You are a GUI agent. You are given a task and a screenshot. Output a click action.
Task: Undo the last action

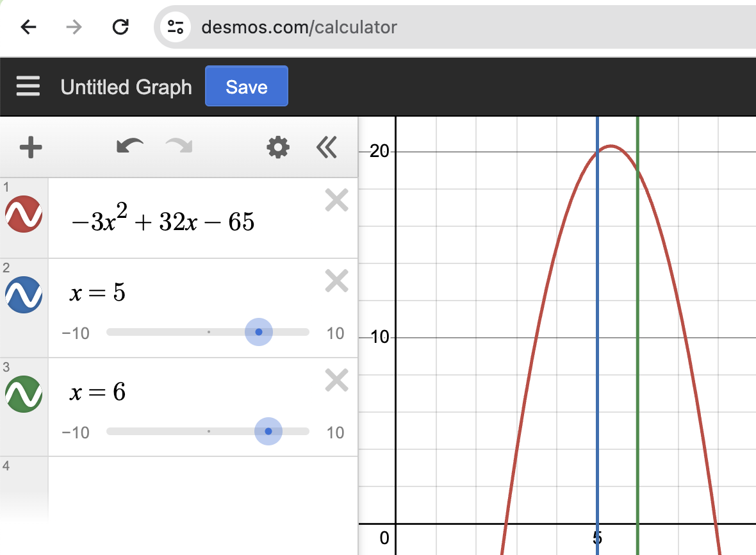tap(129, 146)
